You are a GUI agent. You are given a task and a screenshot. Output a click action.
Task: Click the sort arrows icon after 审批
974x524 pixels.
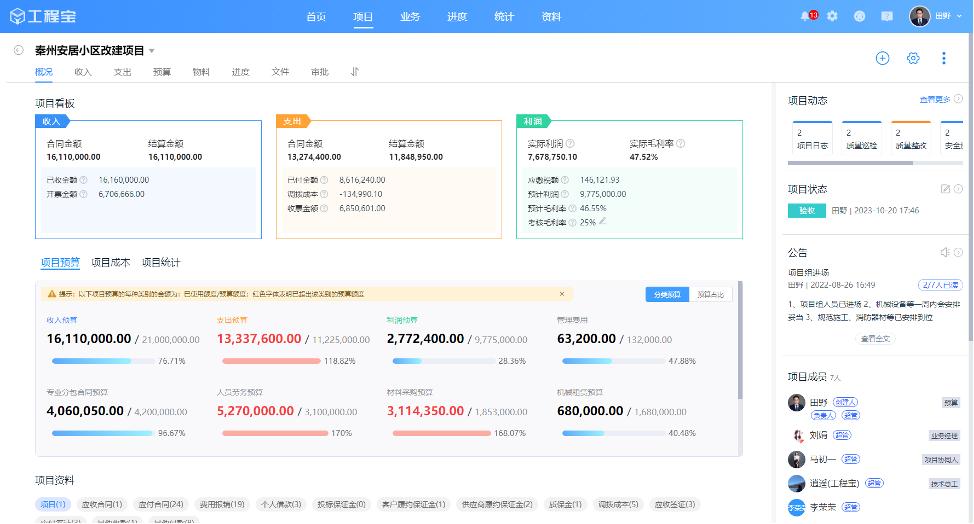(355, 72)
